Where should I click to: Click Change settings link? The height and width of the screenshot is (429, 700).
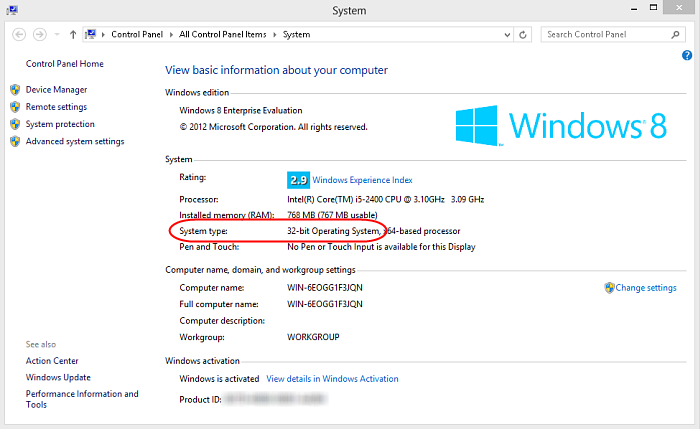click(x=646, y=288)
